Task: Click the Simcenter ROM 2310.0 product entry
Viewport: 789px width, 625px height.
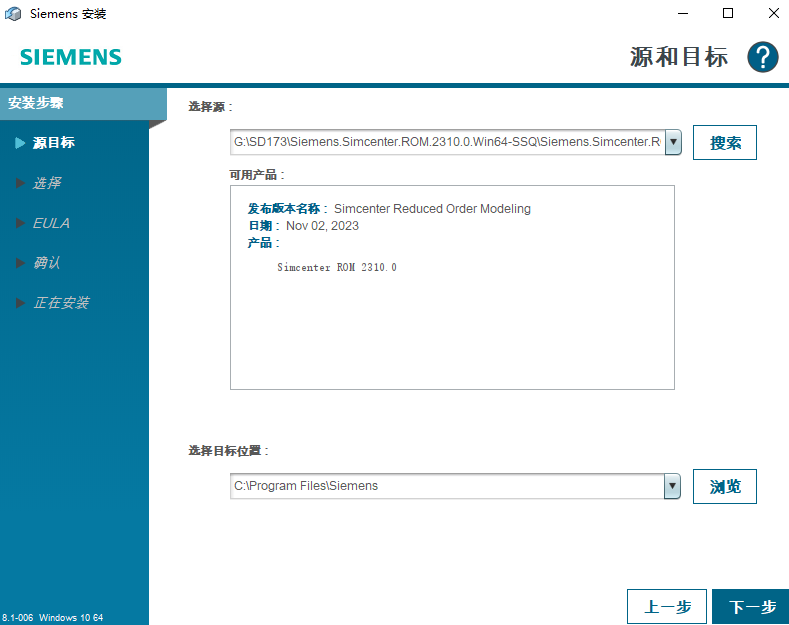Action: pos(337,267)
